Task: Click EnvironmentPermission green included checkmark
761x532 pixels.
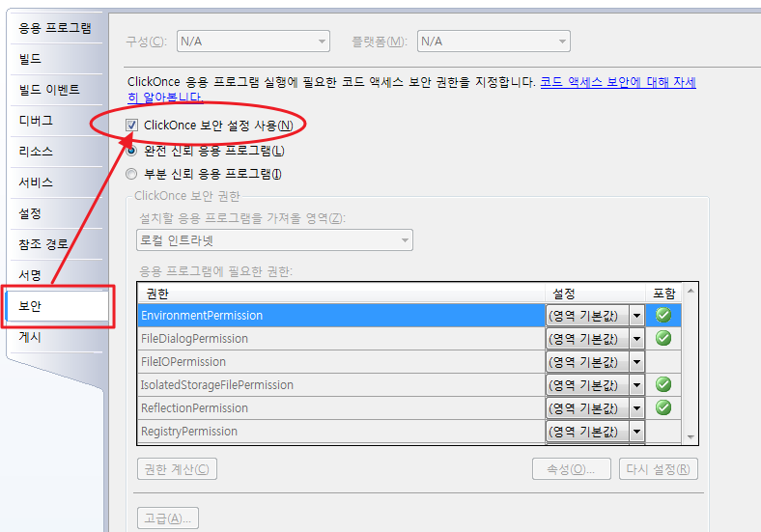Action: click(x=663, y=315)
